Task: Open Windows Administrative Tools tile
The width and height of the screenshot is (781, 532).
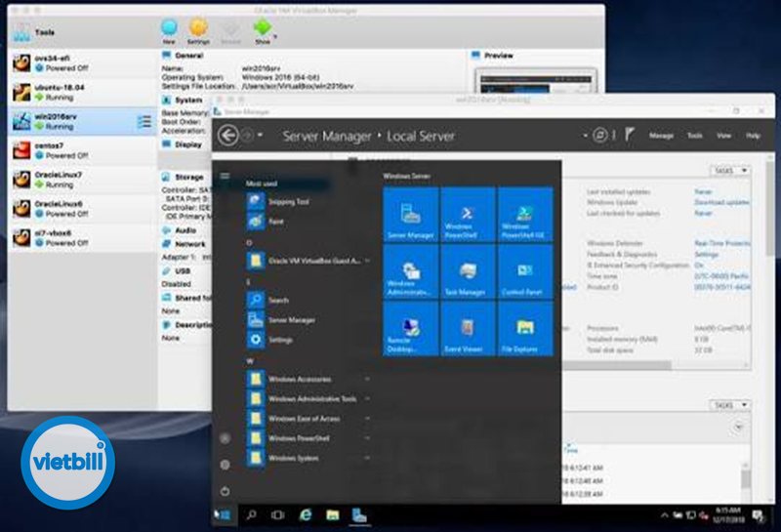Action: [x=410, y=271]
